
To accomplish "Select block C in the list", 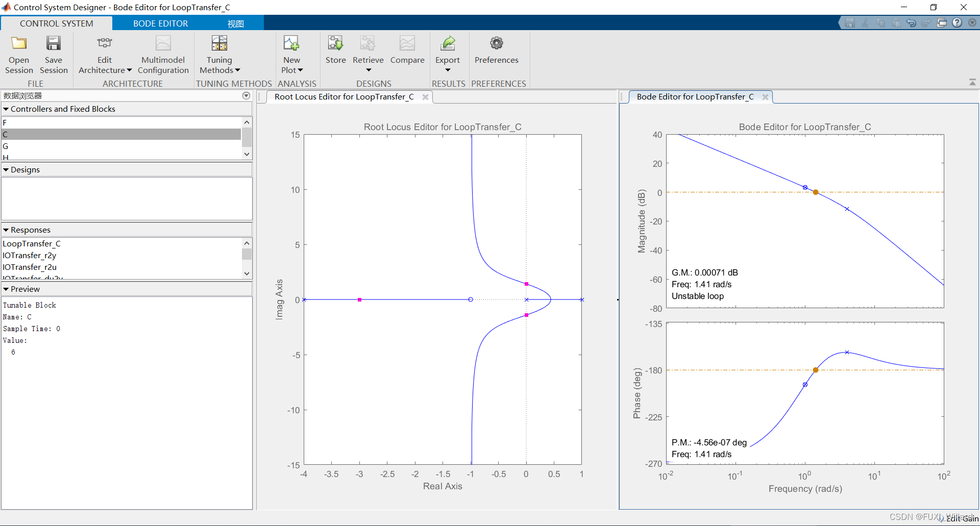I will pos(121,134).
